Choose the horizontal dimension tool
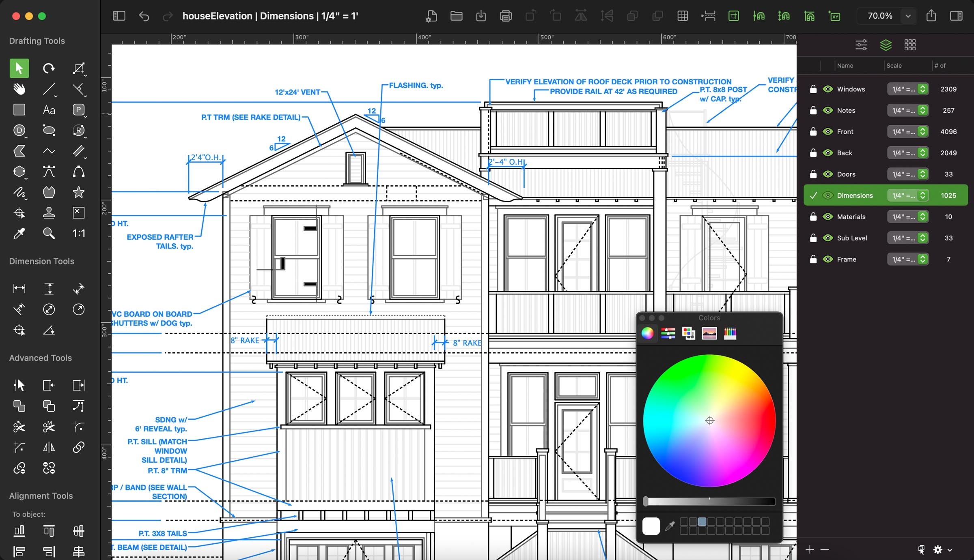Viewport: 974px width, 560px height. click(x=19, y=288)
